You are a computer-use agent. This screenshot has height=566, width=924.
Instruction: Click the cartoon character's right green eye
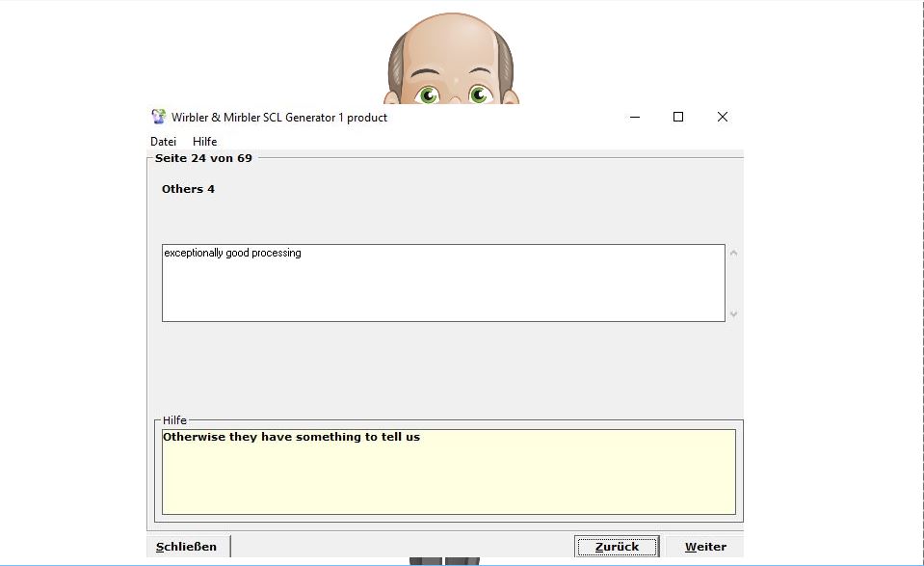point(479,94)
